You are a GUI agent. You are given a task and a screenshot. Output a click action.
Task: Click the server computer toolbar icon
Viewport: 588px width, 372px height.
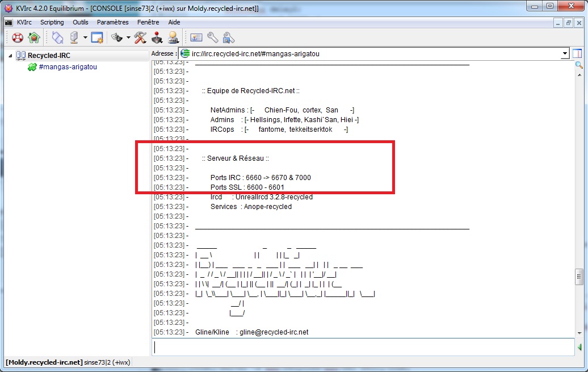tap(74, 37)
